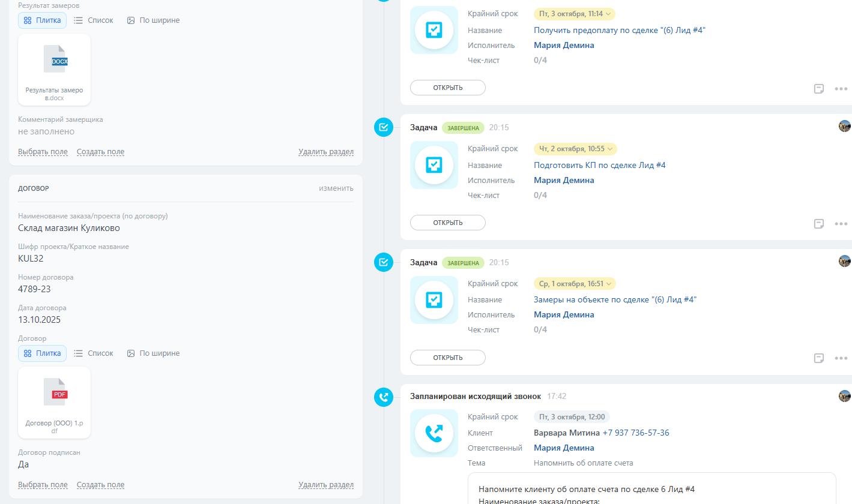This screenshot has width=852, height=504.
Task: Open responsible 'Мария Демина' in the planned call
Action: tap(564, 448)
